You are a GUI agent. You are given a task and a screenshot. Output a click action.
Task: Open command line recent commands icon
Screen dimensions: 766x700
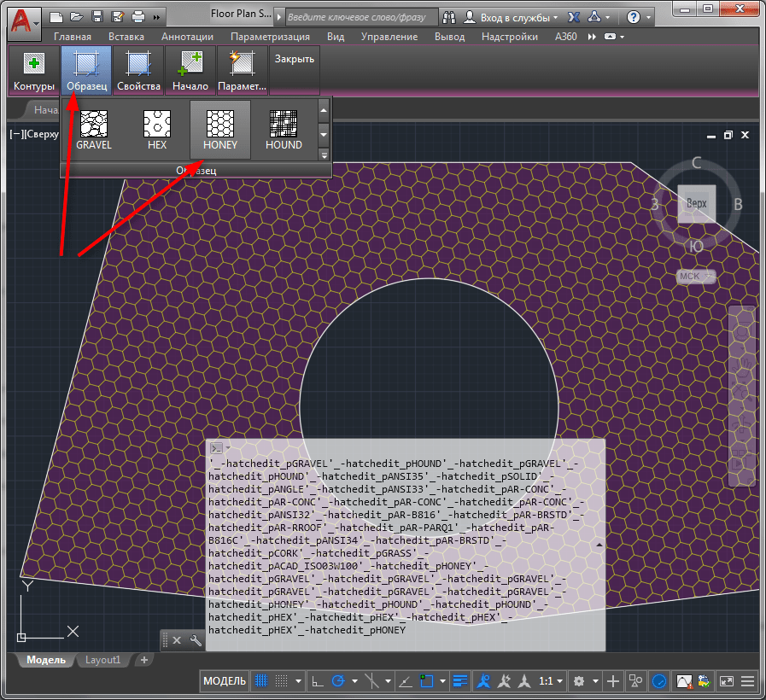click(x=218, y=447)
